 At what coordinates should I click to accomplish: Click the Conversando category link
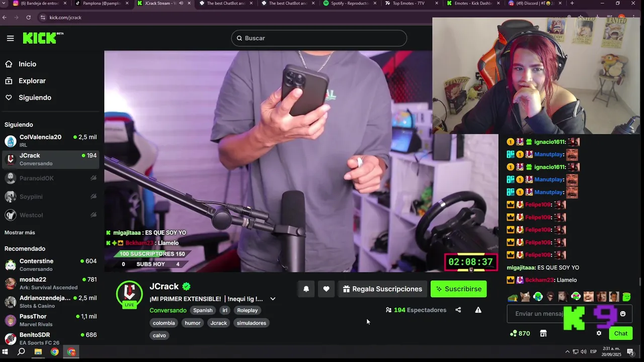[168, 310]
